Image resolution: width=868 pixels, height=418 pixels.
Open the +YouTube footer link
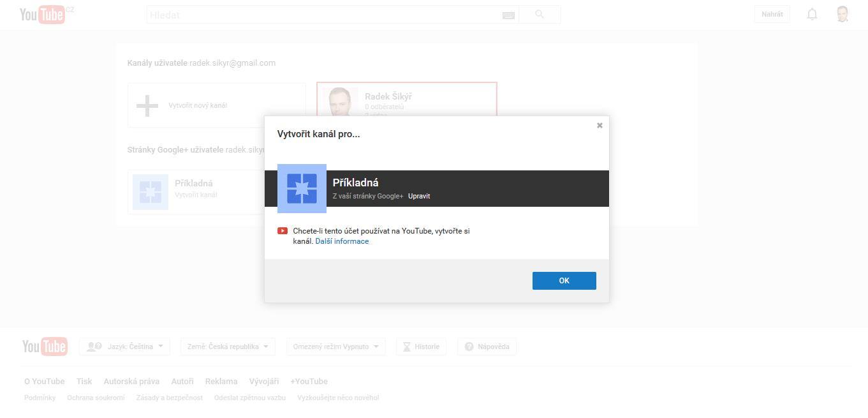[309, 382]
